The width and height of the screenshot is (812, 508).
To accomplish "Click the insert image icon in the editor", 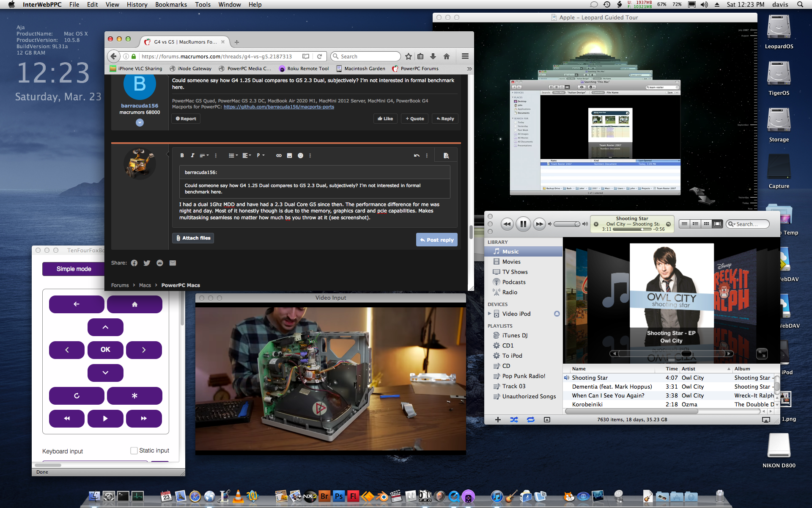I will click(289, 155).
